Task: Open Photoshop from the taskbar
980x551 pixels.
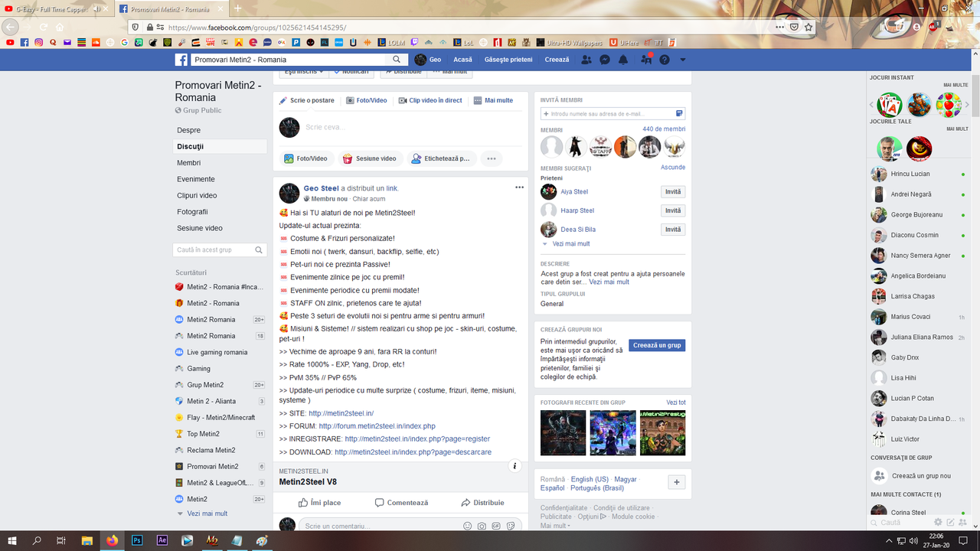Action: click(x=138, y=540)
